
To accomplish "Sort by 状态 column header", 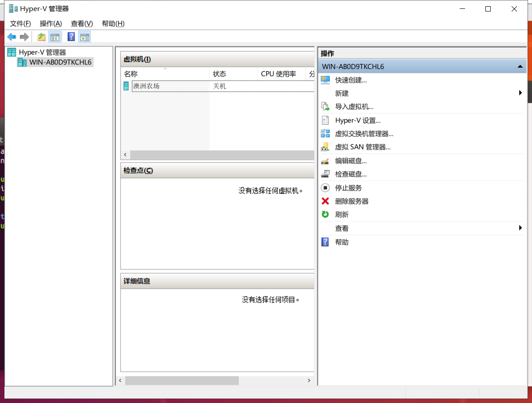I will [233, 74].
